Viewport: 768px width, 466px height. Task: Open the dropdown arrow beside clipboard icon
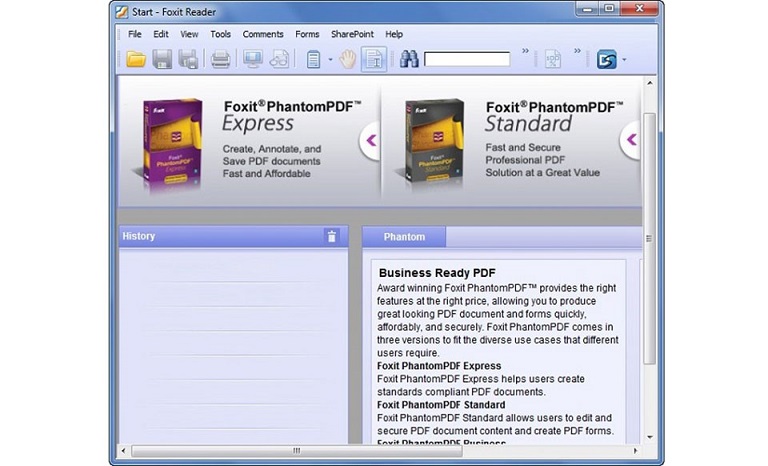tap(330, 60)
